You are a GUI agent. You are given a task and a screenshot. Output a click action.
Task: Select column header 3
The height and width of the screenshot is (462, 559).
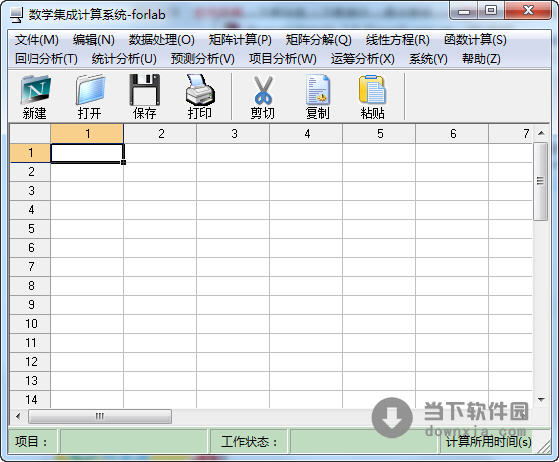(x=234, y=134)
